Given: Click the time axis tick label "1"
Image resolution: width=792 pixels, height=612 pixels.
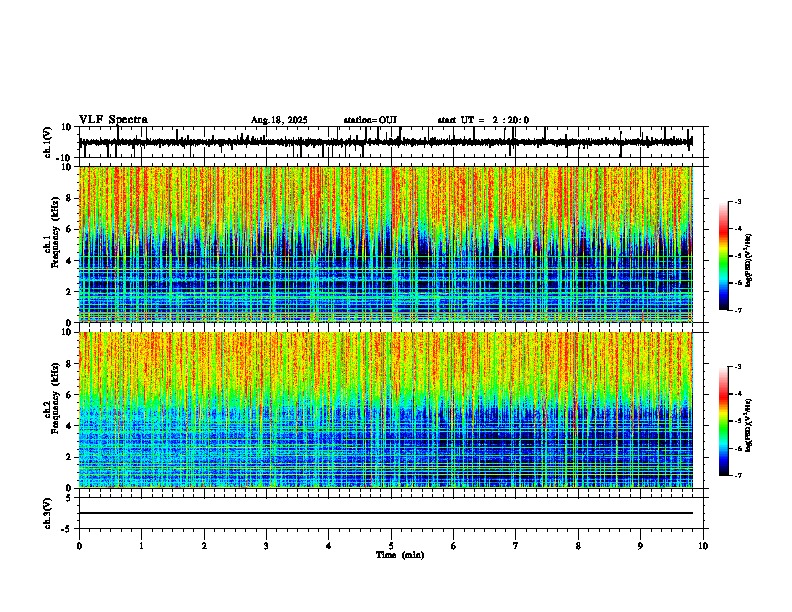Looking at the screenshot, I should [x=141, y=546].
